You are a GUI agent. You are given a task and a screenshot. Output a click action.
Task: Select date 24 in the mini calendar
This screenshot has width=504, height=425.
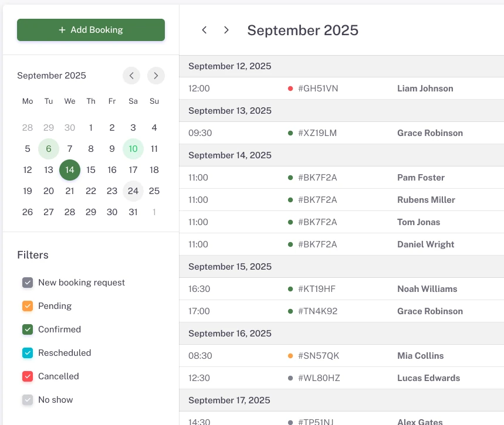click(133, 191)
